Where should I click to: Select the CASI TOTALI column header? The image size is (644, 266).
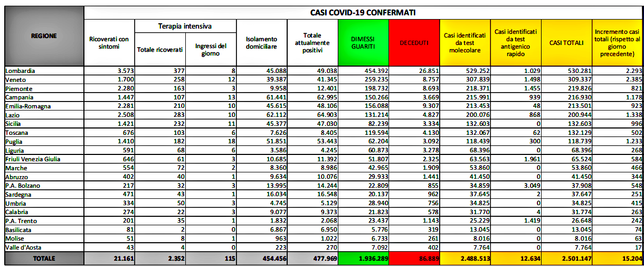pyautogui.click(x=565, y=43)
